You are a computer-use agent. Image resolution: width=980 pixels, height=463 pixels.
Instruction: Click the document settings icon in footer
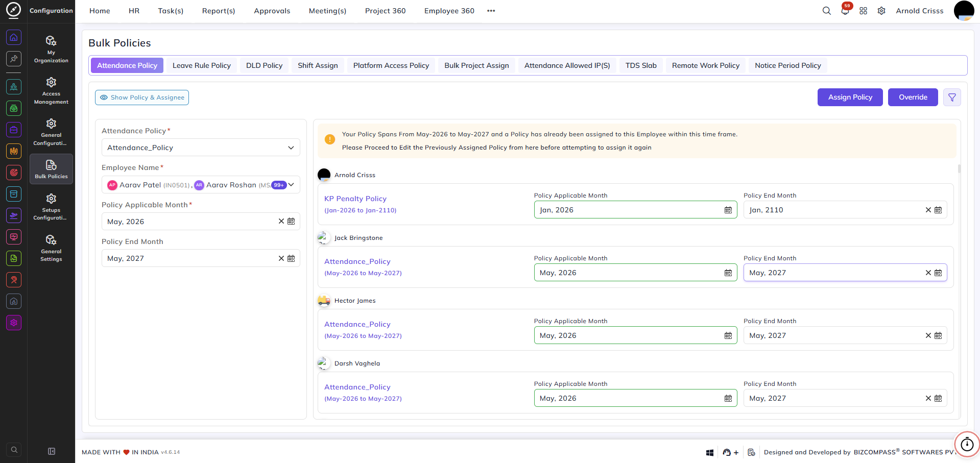(x=751, y=452)
